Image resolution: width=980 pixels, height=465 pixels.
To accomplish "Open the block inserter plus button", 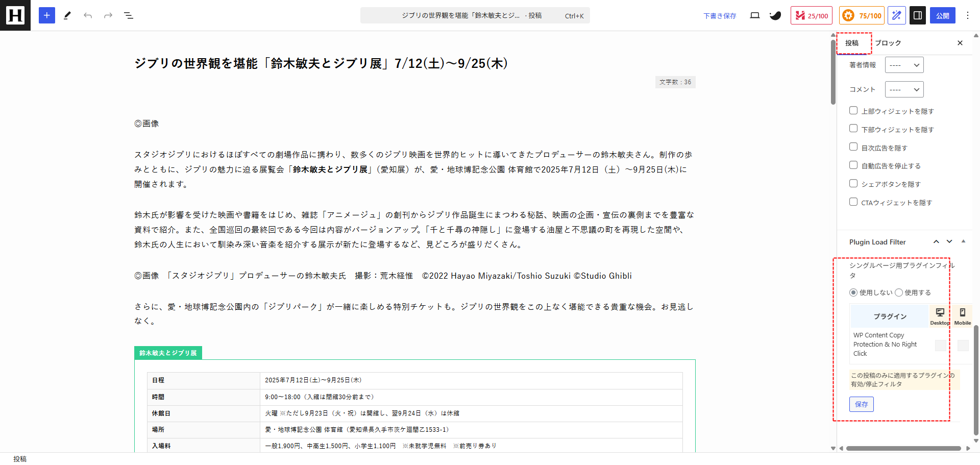I will pos(47,15).
